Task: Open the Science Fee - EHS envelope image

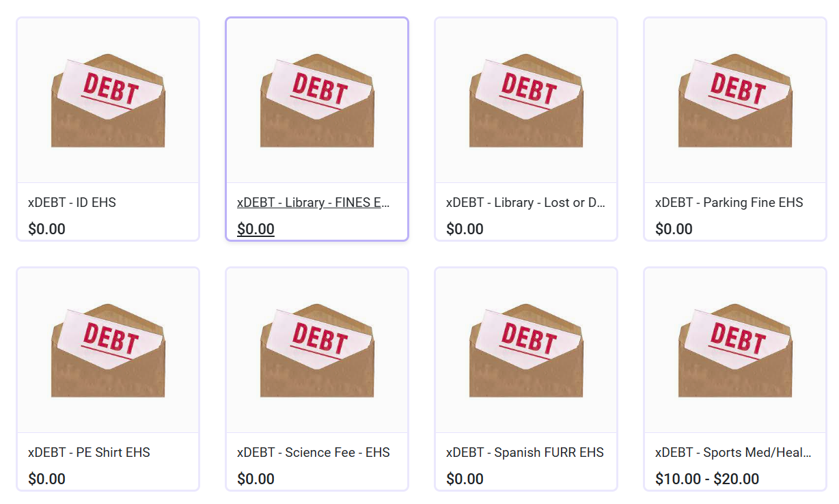Action: (x=316, y=349)
